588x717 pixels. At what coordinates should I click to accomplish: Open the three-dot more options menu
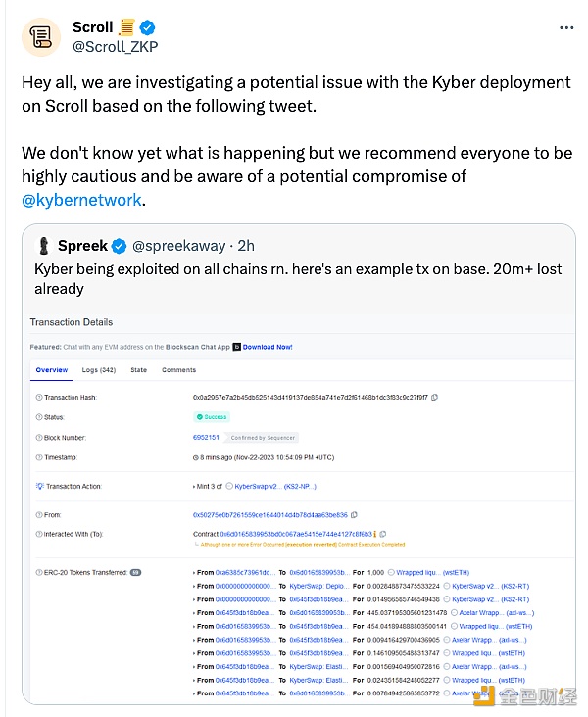(566, 27)
